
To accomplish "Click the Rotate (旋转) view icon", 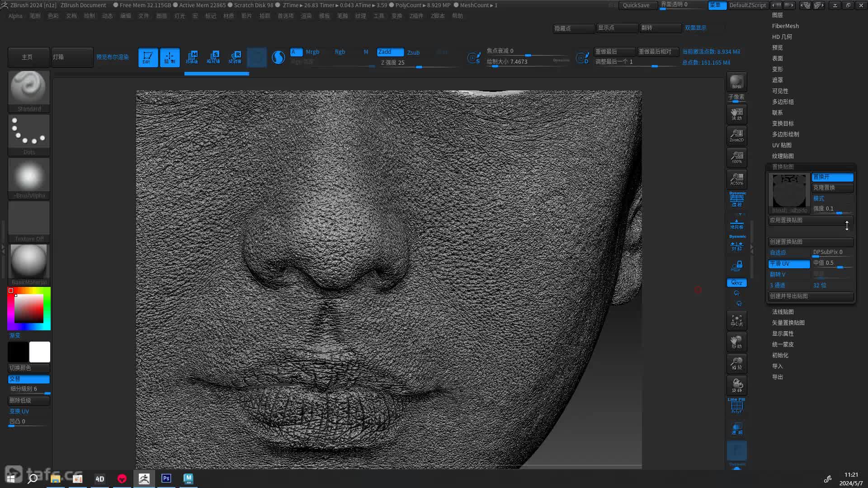I will tap(736, 385).
